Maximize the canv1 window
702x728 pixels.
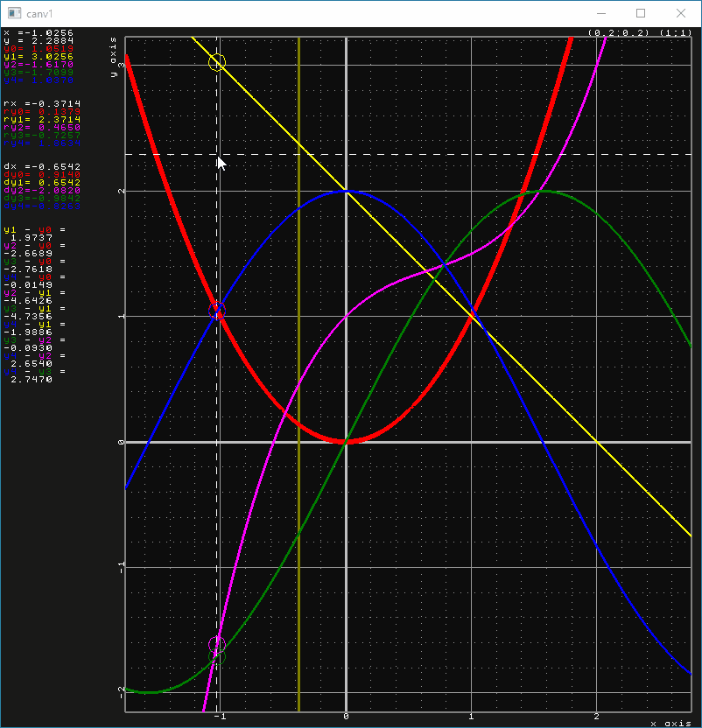click(641, 13)
